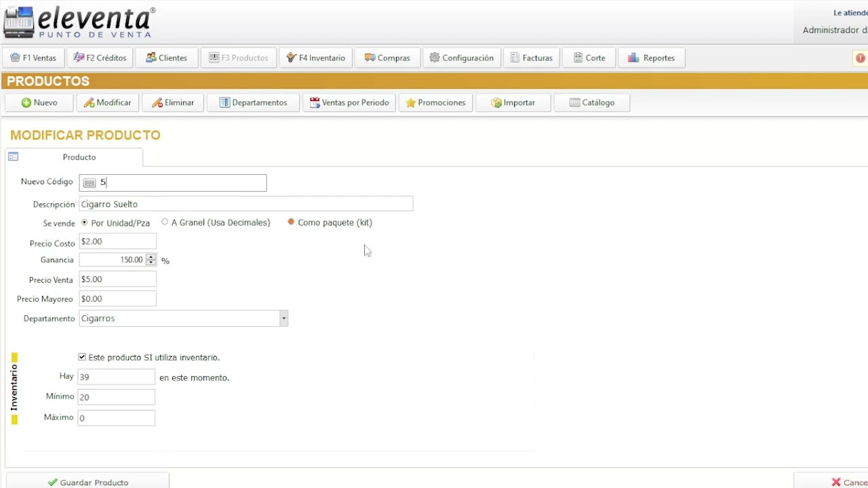Focus the Nuevo Código input field

[x=173, y=183]
